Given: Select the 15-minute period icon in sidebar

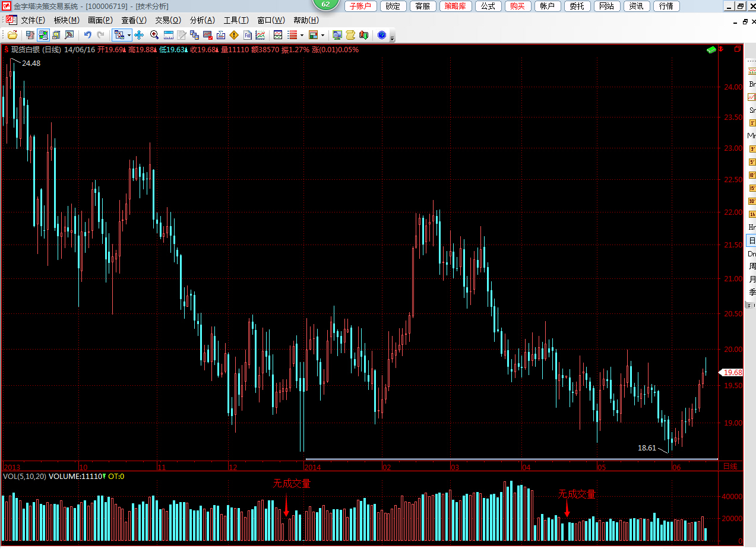Looking at the screenshot, I should (752, 188).
